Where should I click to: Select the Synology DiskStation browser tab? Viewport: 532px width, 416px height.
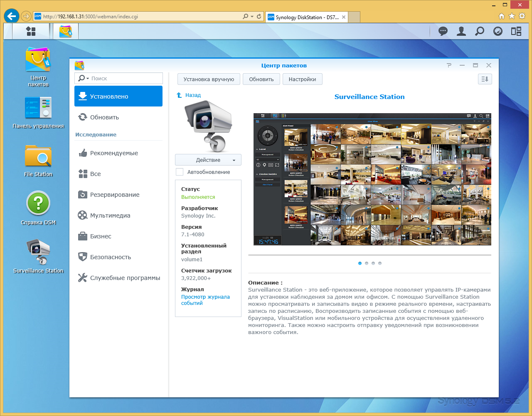[x=307, y=17]
